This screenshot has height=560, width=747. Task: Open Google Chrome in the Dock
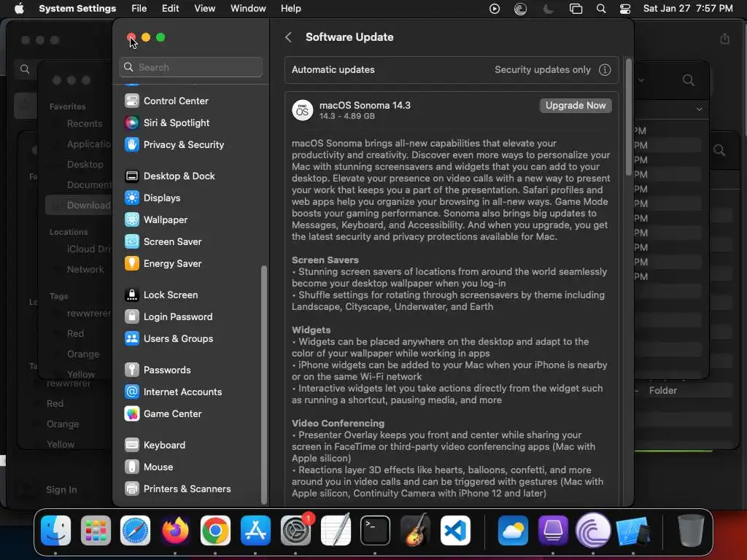click(215, 531)
